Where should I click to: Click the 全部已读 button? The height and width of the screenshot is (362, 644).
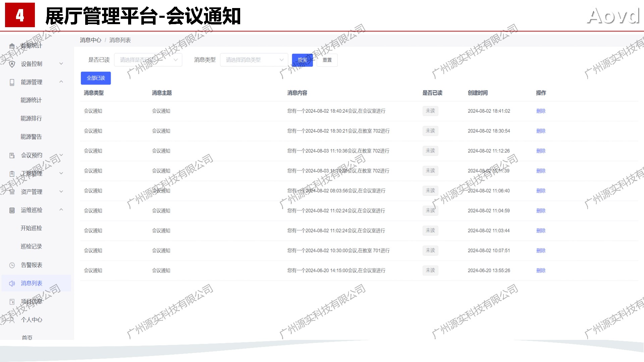click(96, 78)
